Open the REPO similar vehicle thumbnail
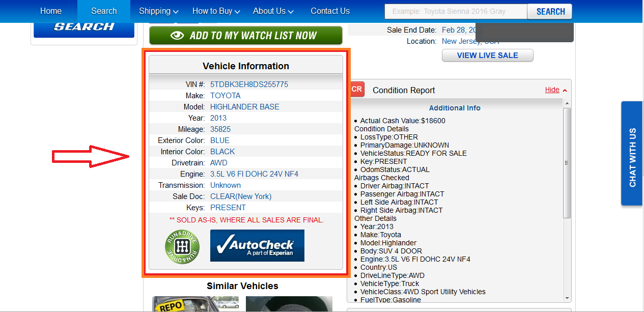This screenshot has height=312, width=644. [196, 304]
